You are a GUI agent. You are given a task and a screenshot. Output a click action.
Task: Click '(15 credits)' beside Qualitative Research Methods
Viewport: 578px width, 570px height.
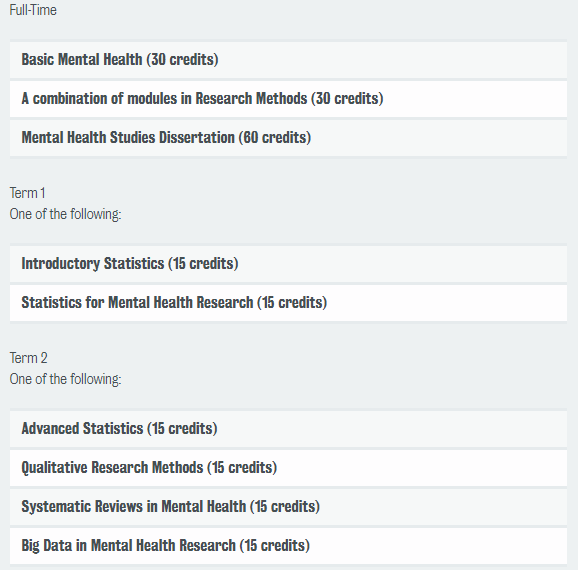[242, 468]
